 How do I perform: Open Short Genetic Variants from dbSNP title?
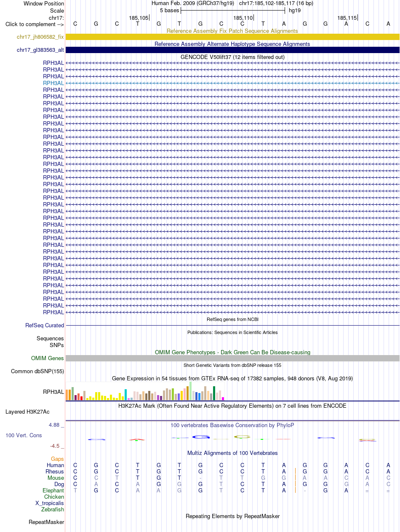pyautogui.click(x=232, y=365)
